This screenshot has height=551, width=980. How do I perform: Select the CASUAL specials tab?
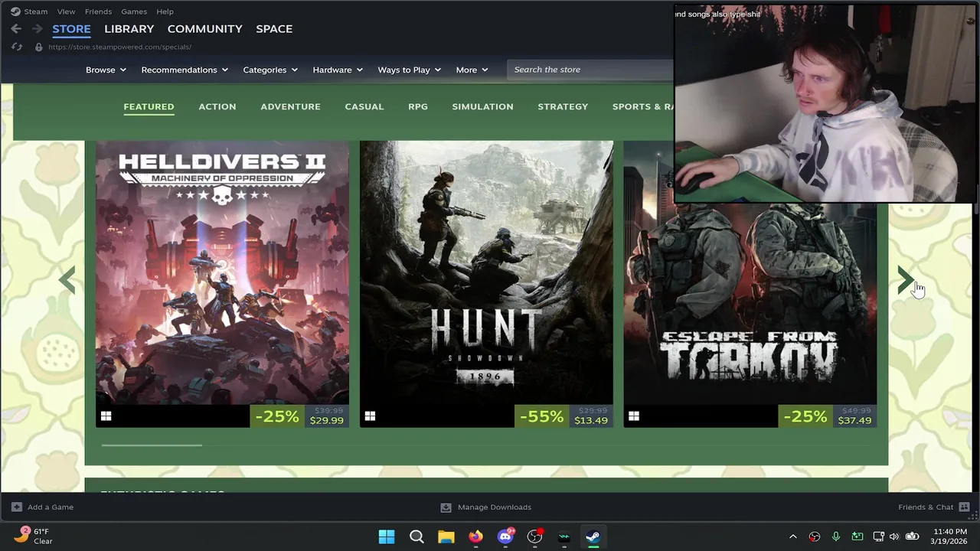point(364,106)
